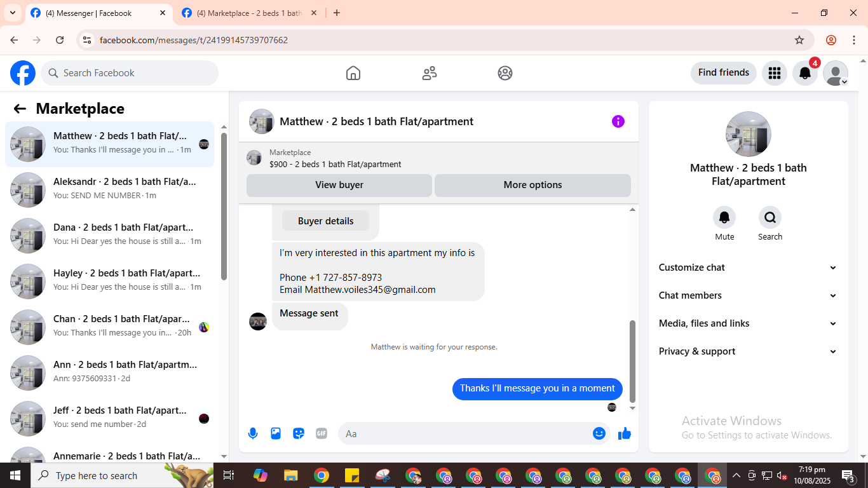Image resolution: width=868 pixels, height=488 pixels.
Task: Open the tab search dropdown arrow in Chrome
Action: [13, 13]
